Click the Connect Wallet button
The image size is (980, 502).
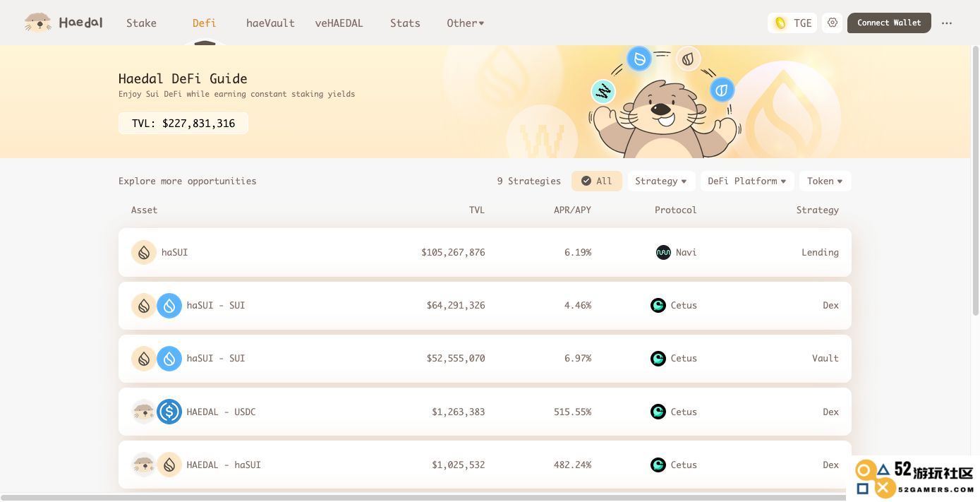[x=889, y=23]
